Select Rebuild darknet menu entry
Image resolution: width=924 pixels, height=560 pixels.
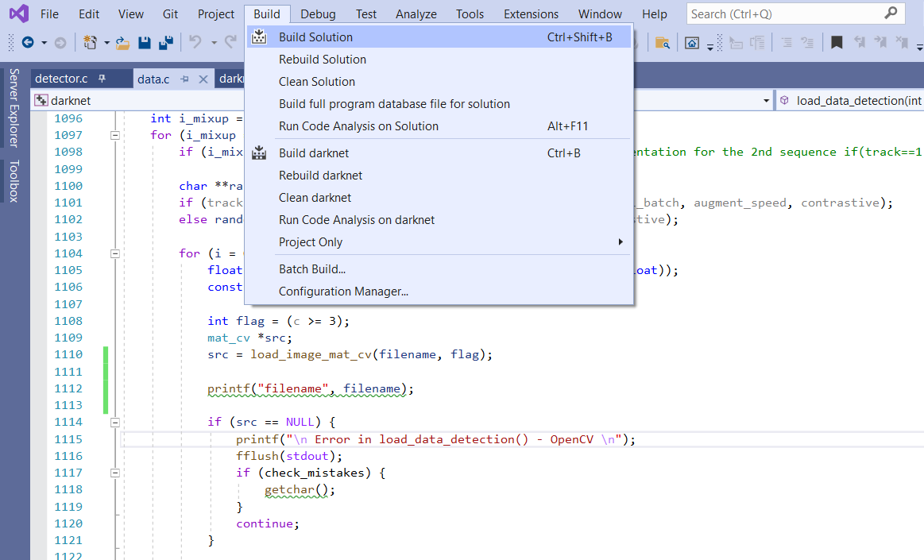(439, 176)
